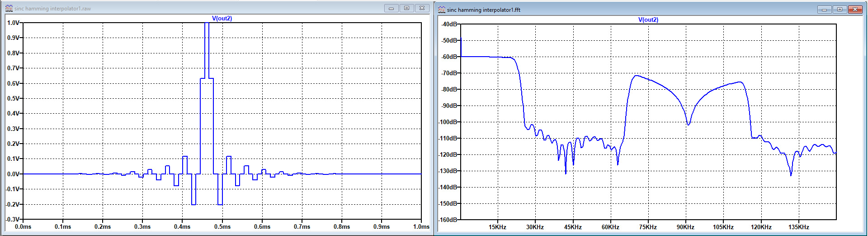Screen dimensions: 868x236
Task: Click the 0.4ms label on the time axis
Action: click(182, 227)
